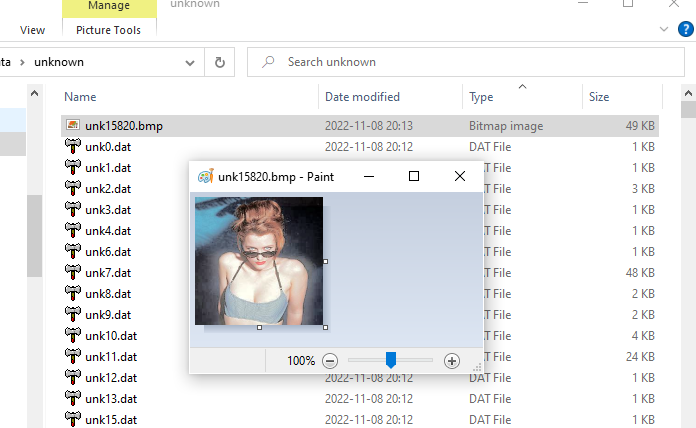Viewport: 696px width, 428px height.
Task: Select the Manage contextual tab
Action: tap(108, 6)
